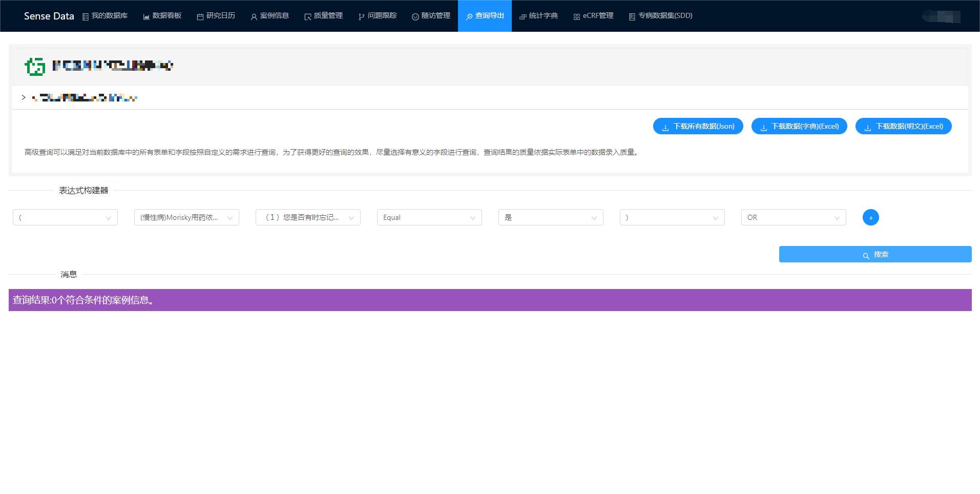Viewport: 980px width, 494px height.
Task: Click the download icon on the 字典 Excel button
Action: point(764,127)
